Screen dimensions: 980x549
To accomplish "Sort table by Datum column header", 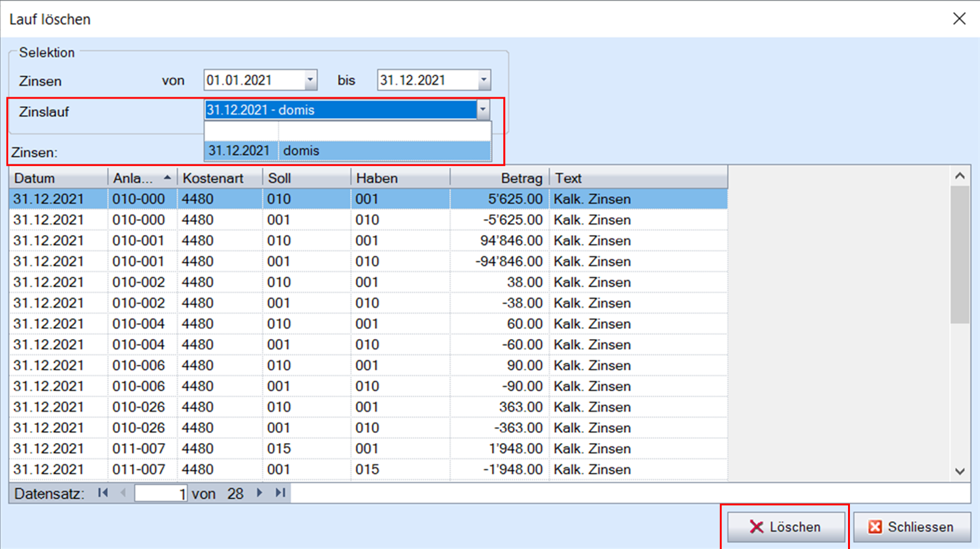I will click(x=57, y=179).
